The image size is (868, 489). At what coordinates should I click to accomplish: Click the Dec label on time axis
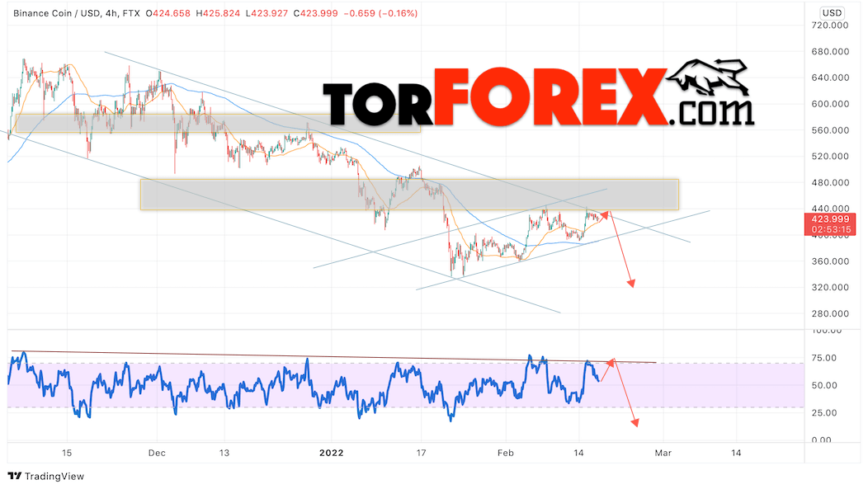point(158,453)
